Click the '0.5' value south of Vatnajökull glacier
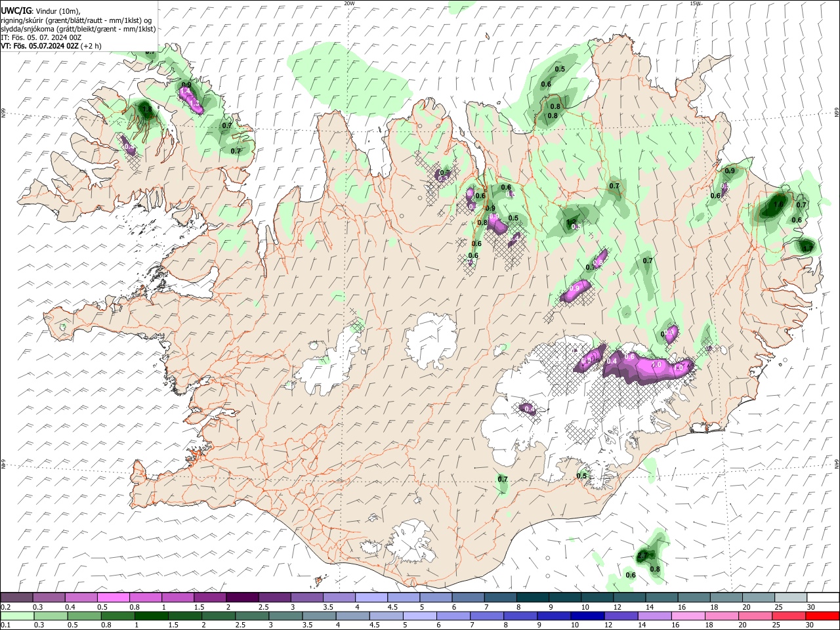 tap(581, 476)
